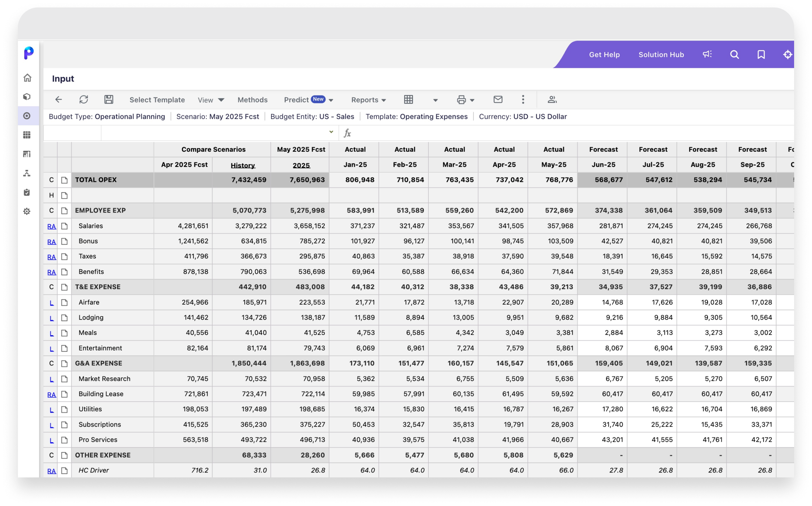Screen dimensions: 812x506
Task: Click Select Template in toolbar
Action: point(157,100)
